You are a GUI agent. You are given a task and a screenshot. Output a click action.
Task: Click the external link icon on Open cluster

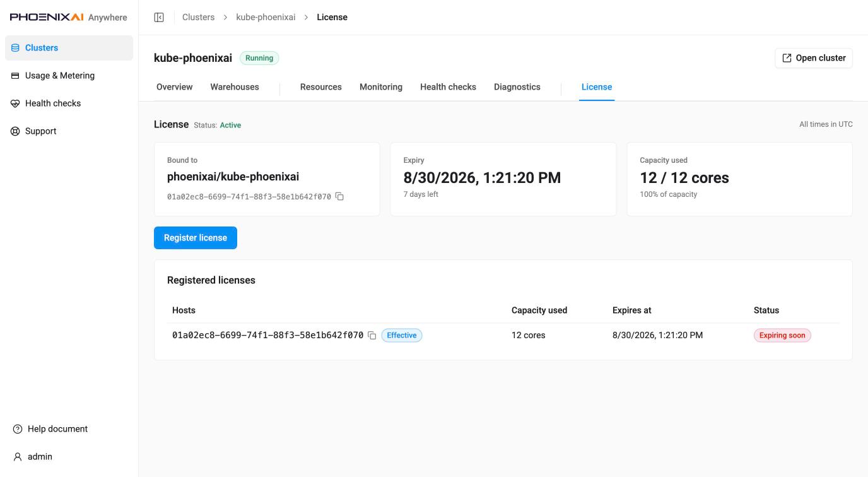(x=787, y=58)
